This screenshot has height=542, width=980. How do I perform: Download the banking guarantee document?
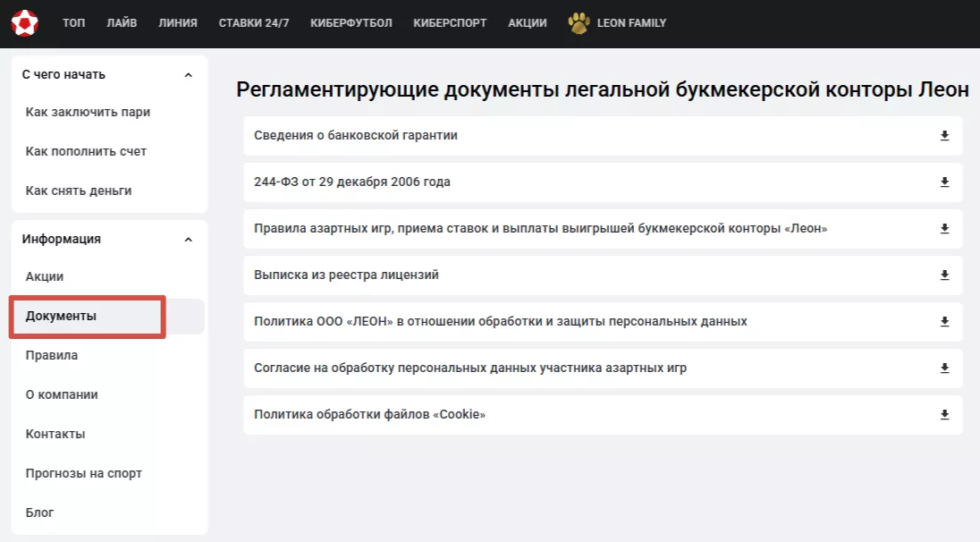(943, 135)
